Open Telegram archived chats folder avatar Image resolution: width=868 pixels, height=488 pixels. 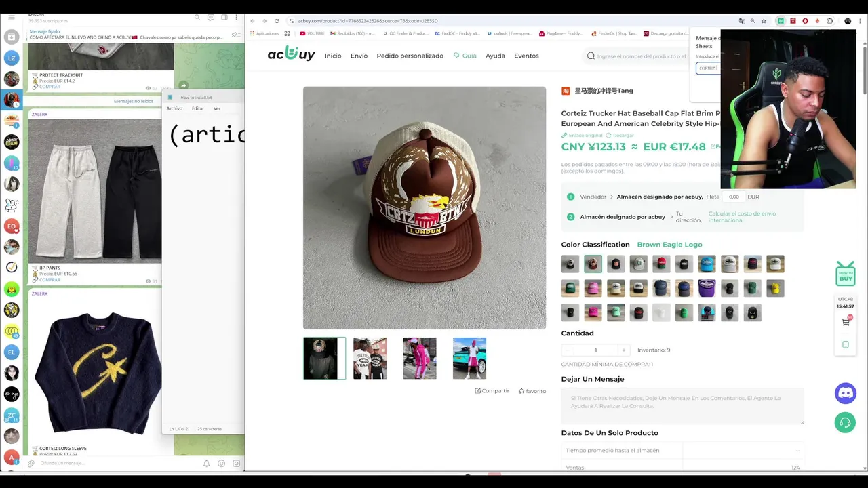tap(12, 37)
